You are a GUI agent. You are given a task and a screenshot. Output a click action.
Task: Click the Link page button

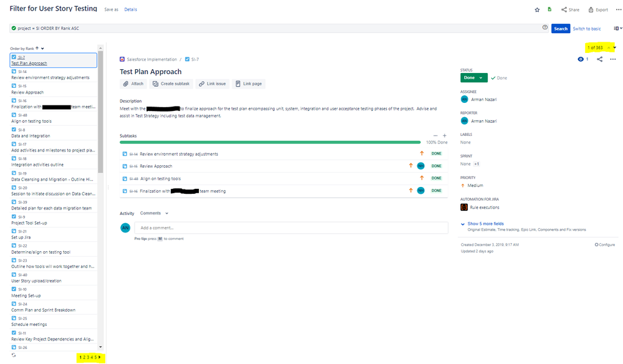point(249,84)
